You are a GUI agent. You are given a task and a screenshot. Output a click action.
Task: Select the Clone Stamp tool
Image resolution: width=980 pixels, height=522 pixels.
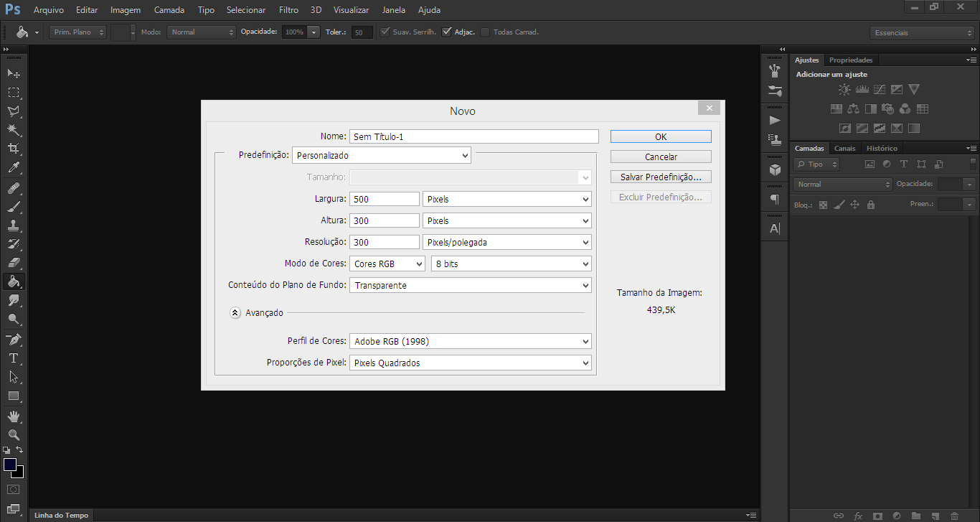click(14, 225)
